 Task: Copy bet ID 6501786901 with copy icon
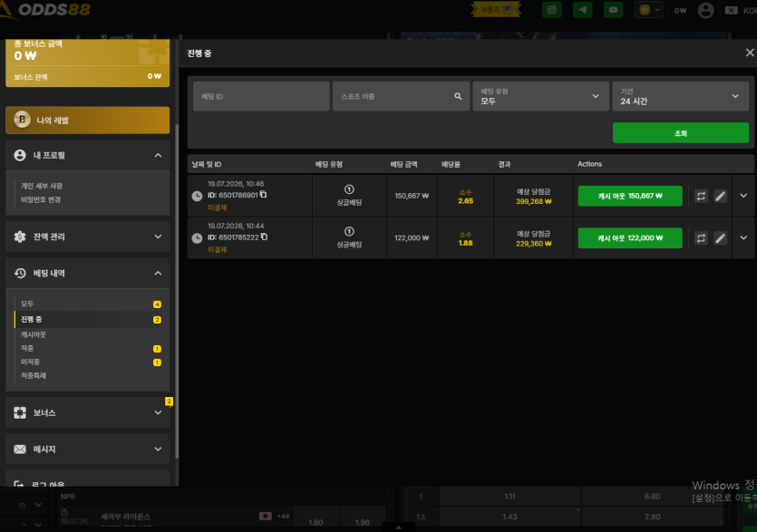263,195
